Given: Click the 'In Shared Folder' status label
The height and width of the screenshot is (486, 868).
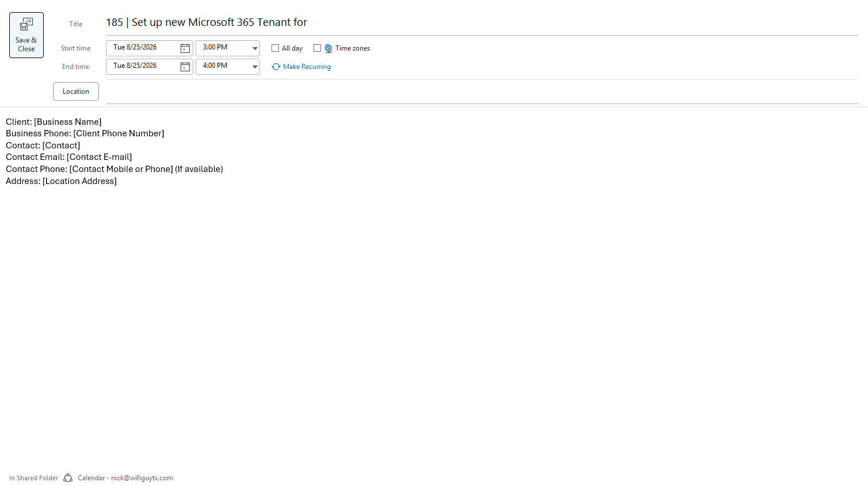Looking at the screenshot, I should tap(34, 478).
